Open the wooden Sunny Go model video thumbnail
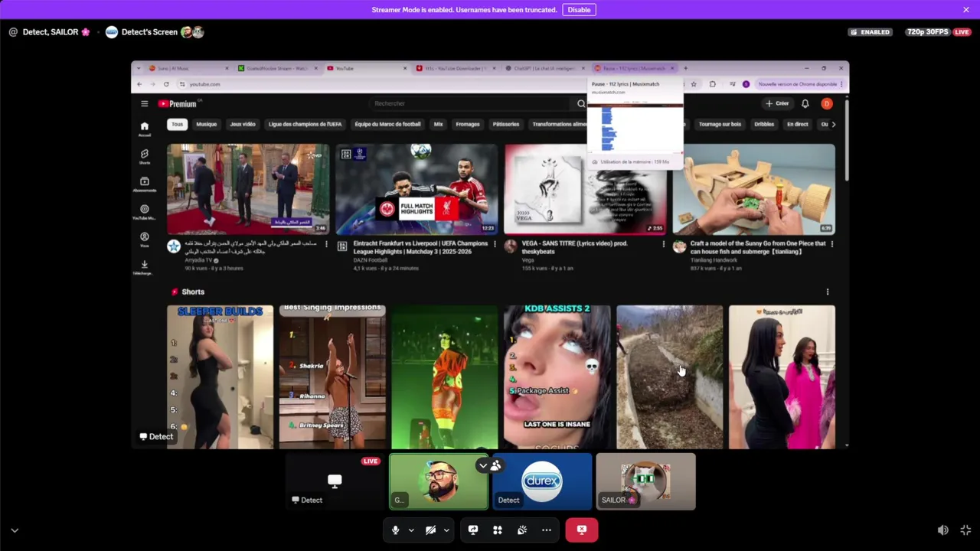 pos(753,189)
